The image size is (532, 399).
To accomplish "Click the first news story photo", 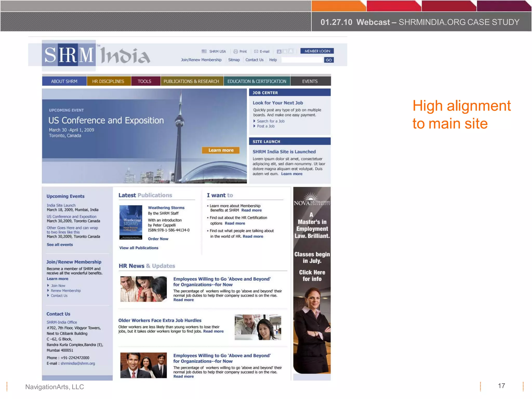I will click(x=143, y=289).
